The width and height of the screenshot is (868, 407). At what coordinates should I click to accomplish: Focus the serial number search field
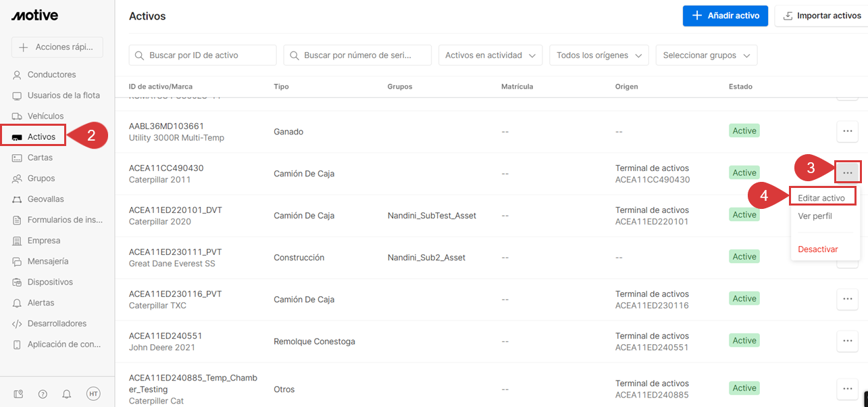point(357,55)
